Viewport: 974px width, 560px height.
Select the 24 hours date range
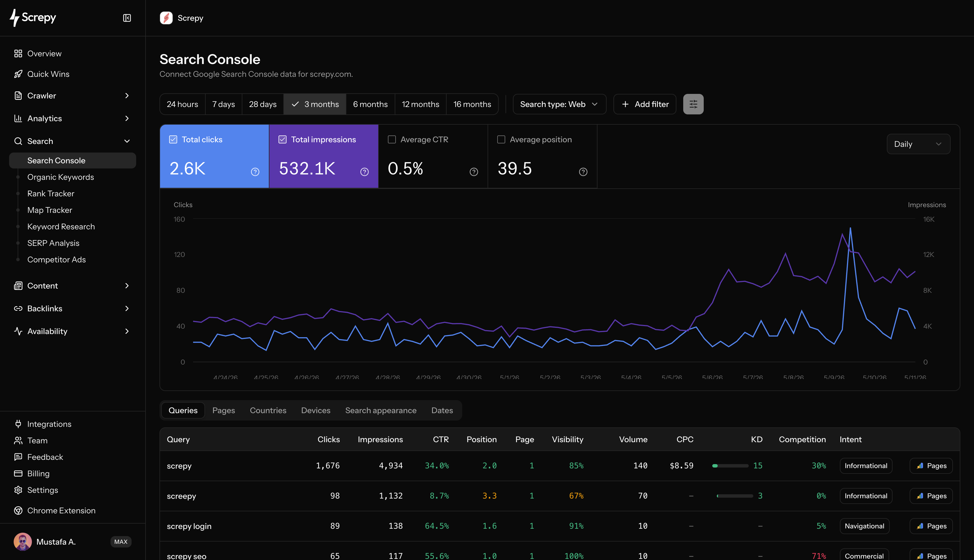click(x=182, y=104)
